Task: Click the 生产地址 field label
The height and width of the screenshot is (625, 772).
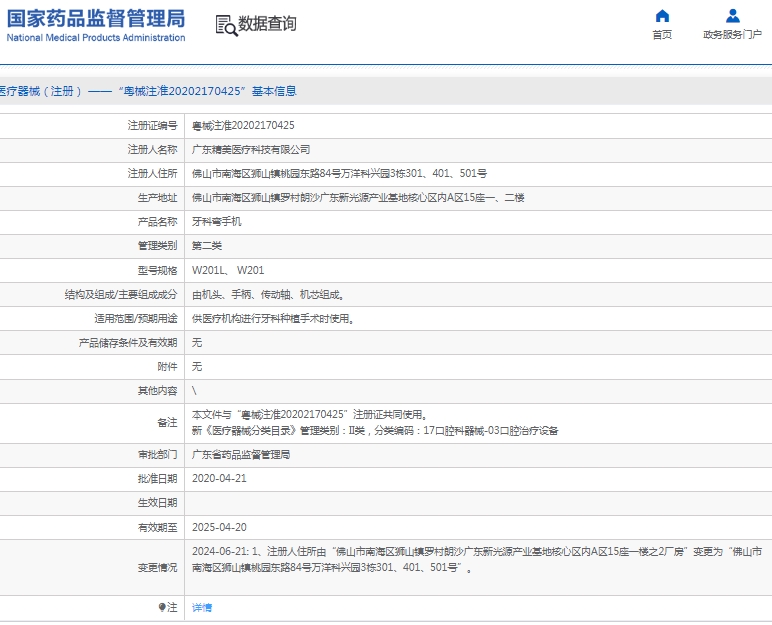Action: point(158,198)
